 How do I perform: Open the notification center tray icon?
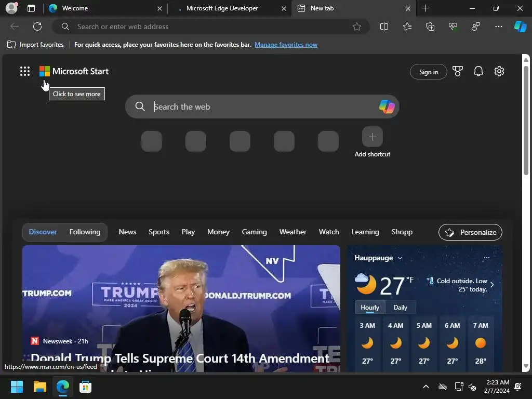518,387
